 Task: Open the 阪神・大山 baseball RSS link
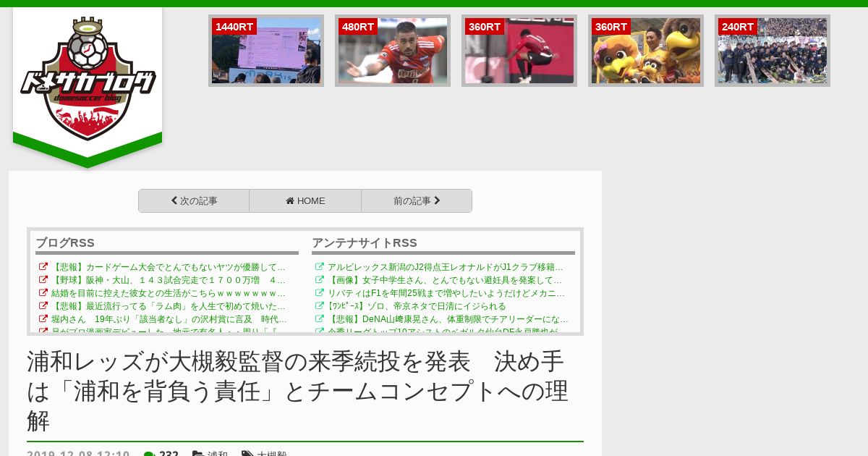coord(169,280)
